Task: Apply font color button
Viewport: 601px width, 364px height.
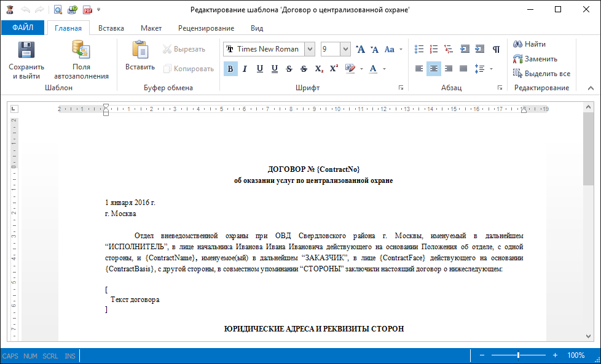Action: [373, 69]
